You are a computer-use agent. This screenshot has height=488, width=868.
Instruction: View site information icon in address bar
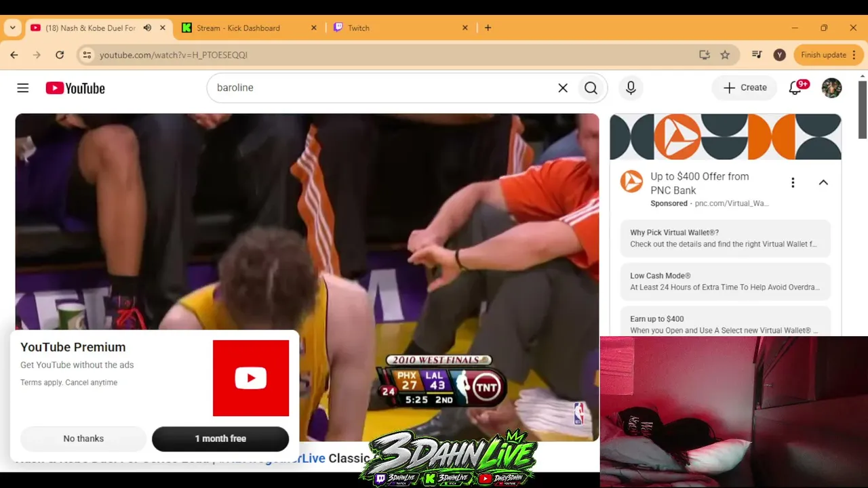[x=87, y=55]
